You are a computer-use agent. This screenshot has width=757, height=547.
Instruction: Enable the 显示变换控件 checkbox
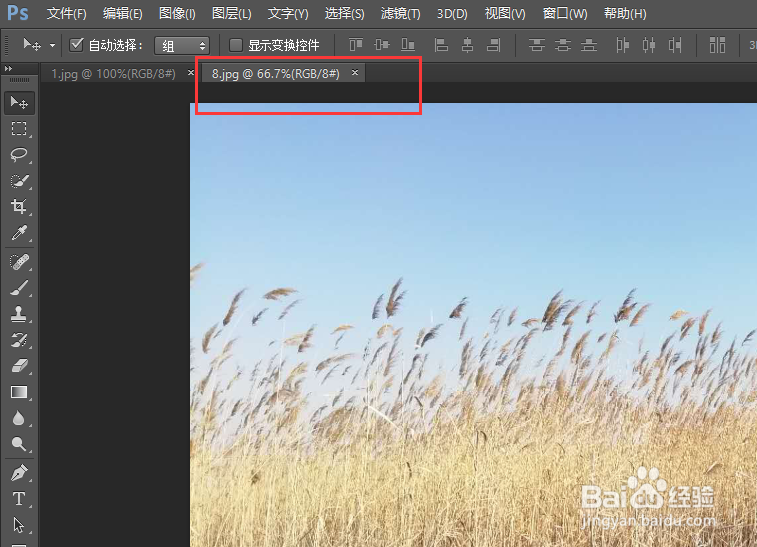[236, 45]
